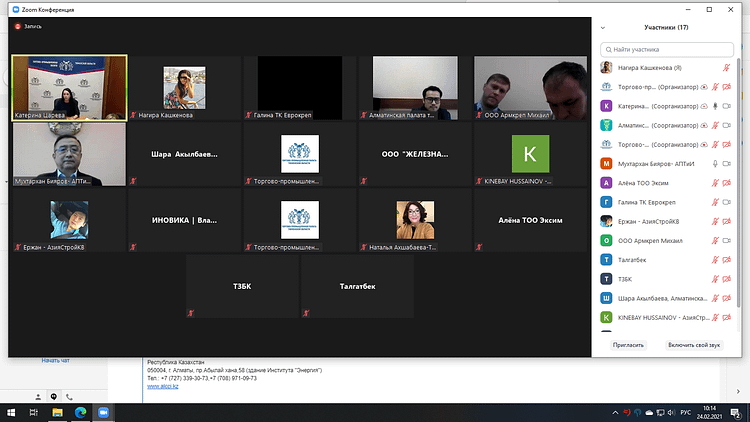Click ТЗБК muted microphone icon in participants list

pyautogui.click(x=715, y=279)
